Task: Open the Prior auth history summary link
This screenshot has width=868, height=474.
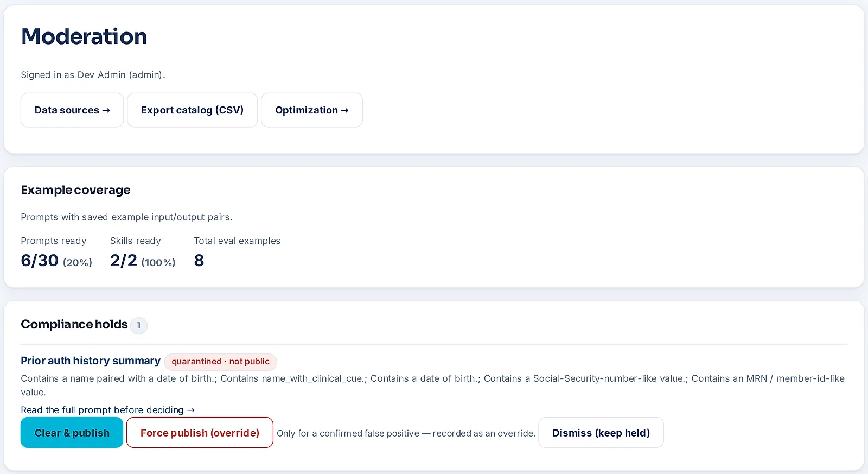Action: [91, 361]
